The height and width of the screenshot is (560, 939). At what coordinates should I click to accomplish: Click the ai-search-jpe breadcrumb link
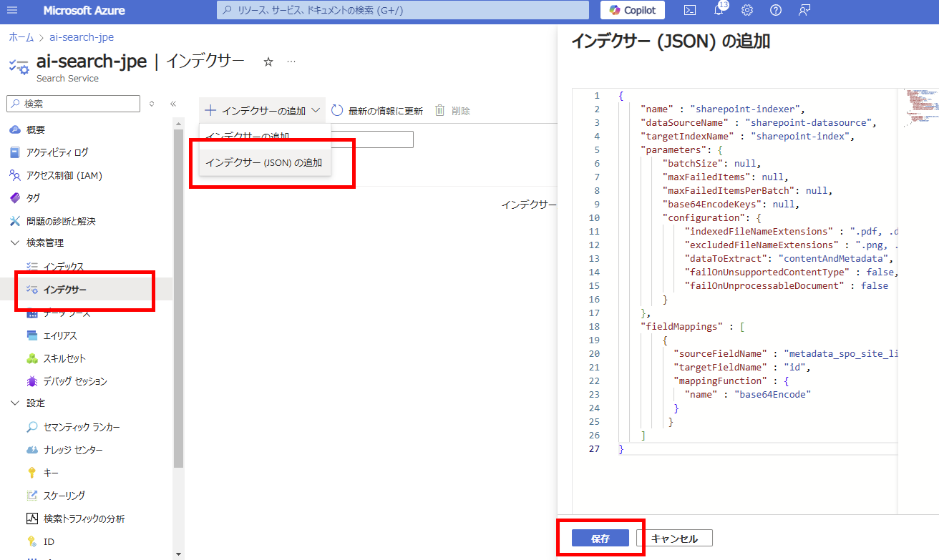coord(82,37)
